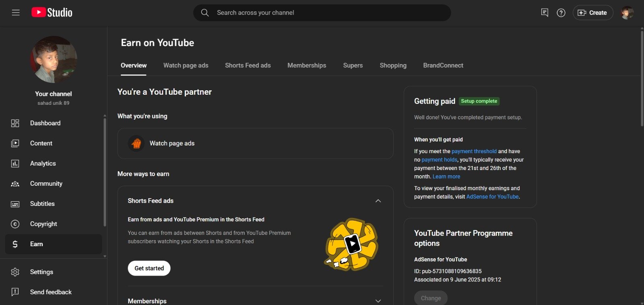Screen dimensions: 644x305
Task: Focus the Search across your channel field
Action: pyautogui.click(x=322, y=12)
